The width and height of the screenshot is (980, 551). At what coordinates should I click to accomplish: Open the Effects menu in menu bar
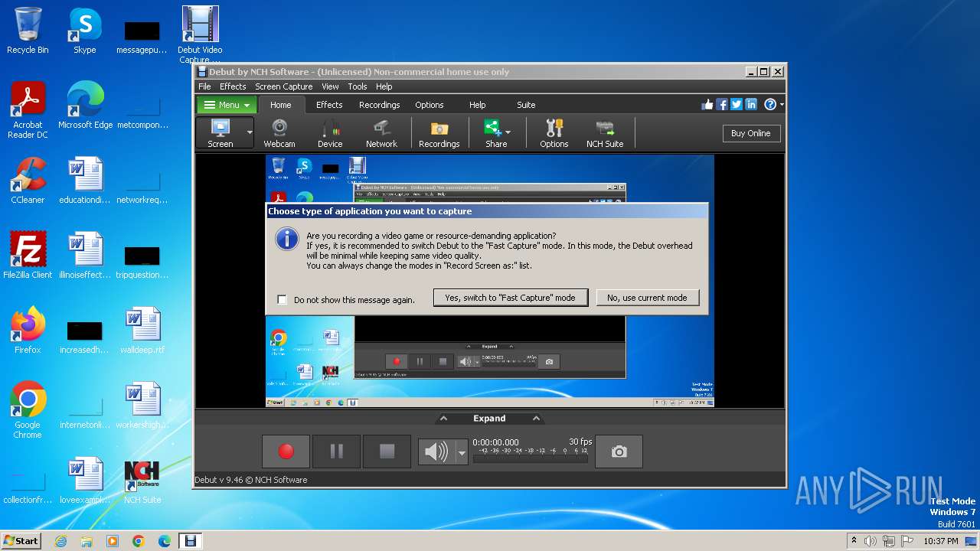click(233, 86)
